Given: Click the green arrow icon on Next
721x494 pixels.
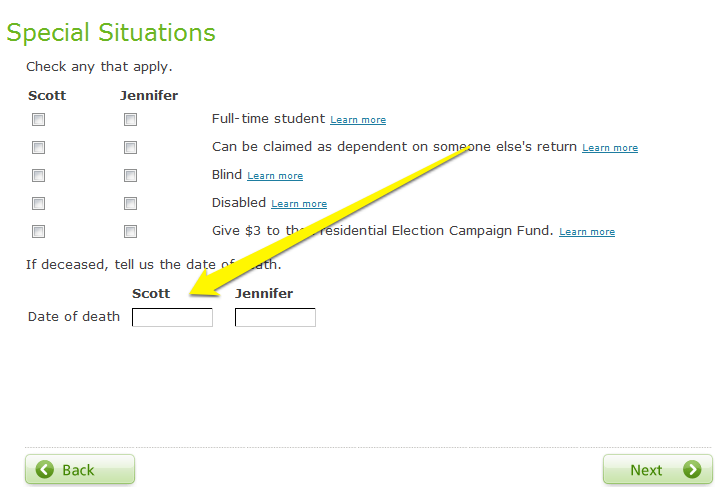Looking at the screenshot, I should [691, 470].
